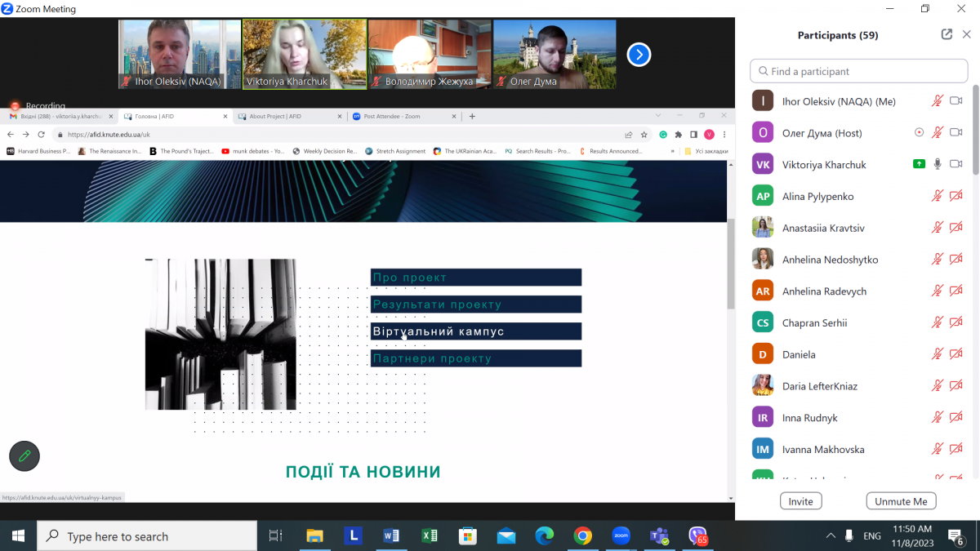Screen dimensions: 980x551
Task: Toggle Ihor Oleksiv's microphone mute icon
Action: (938, 101)
